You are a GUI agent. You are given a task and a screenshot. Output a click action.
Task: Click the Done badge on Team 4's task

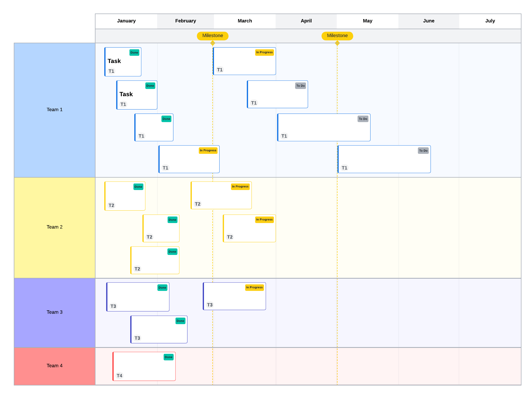(x=168, y=357)
